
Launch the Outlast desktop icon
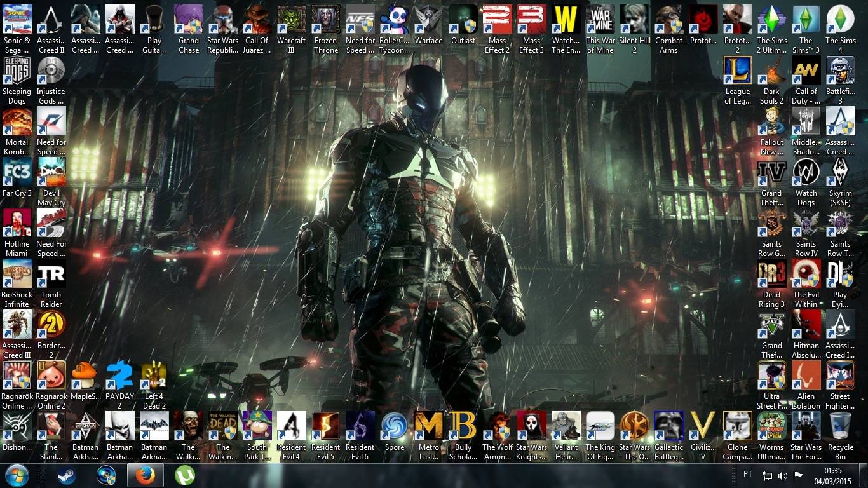coord(463,19)
